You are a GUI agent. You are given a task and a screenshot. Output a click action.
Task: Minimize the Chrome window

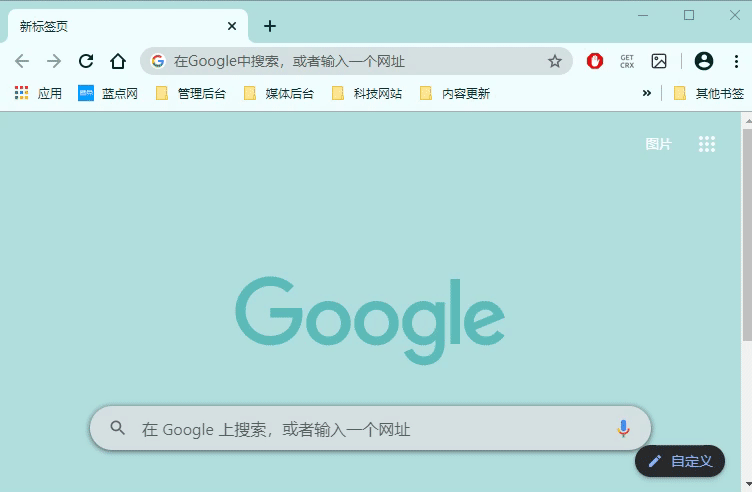coord(643,15)
